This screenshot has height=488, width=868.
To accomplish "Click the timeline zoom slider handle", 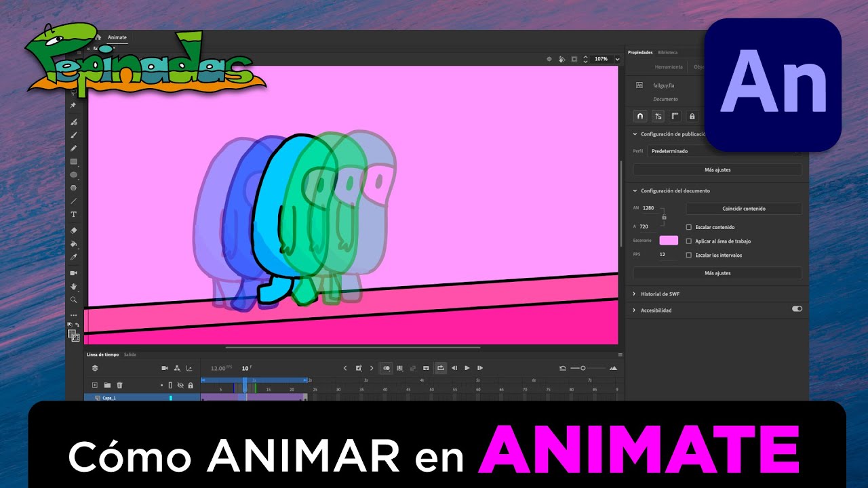I will click(583, 368).
